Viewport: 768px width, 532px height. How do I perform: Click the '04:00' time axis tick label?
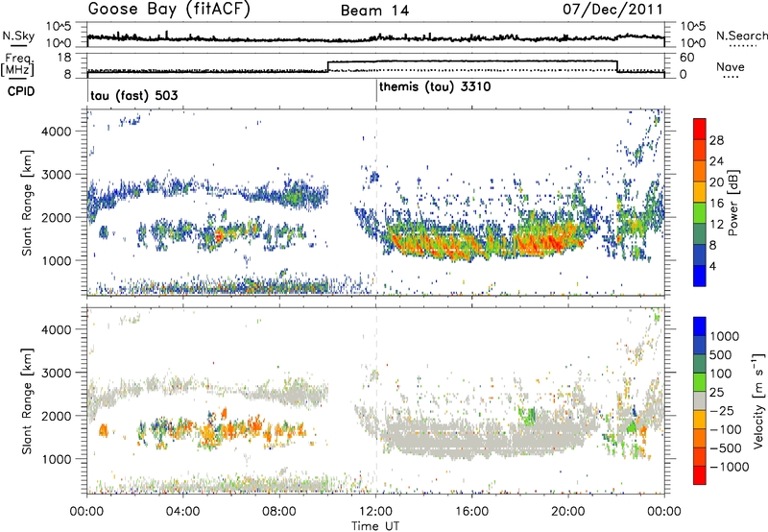[182, 512]
